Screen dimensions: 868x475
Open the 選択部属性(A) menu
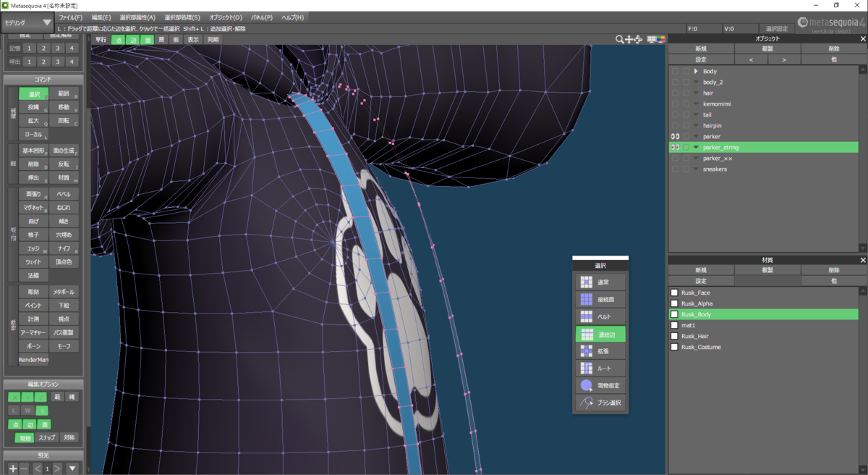[x=137, y=17]
